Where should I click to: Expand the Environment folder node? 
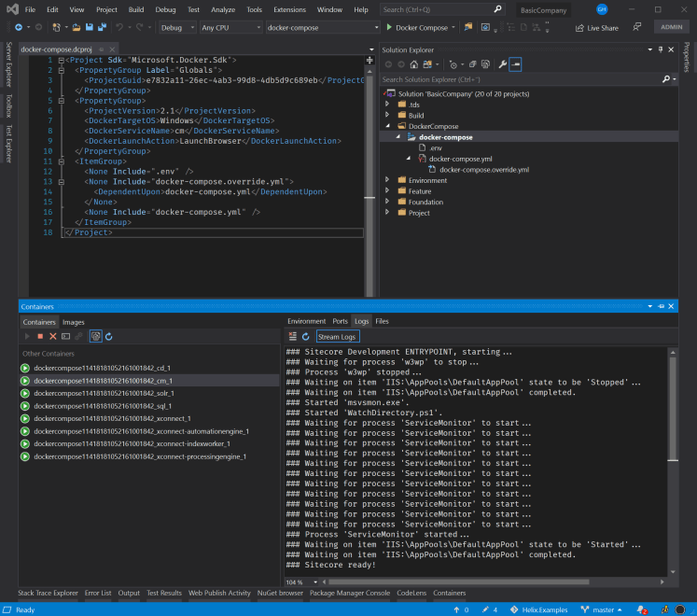coord(389,180)
